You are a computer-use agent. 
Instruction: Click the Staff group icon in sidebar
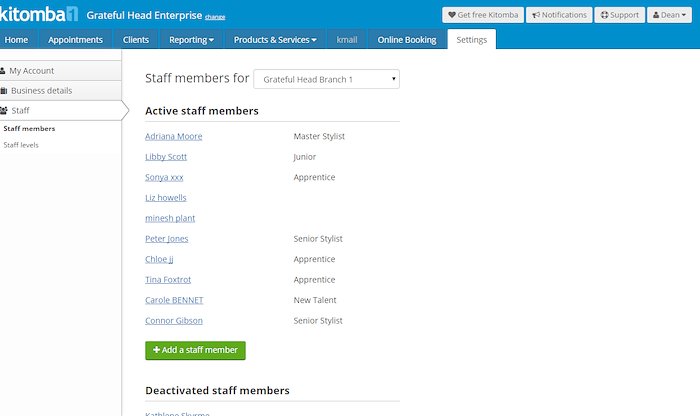tap(5, 110)
